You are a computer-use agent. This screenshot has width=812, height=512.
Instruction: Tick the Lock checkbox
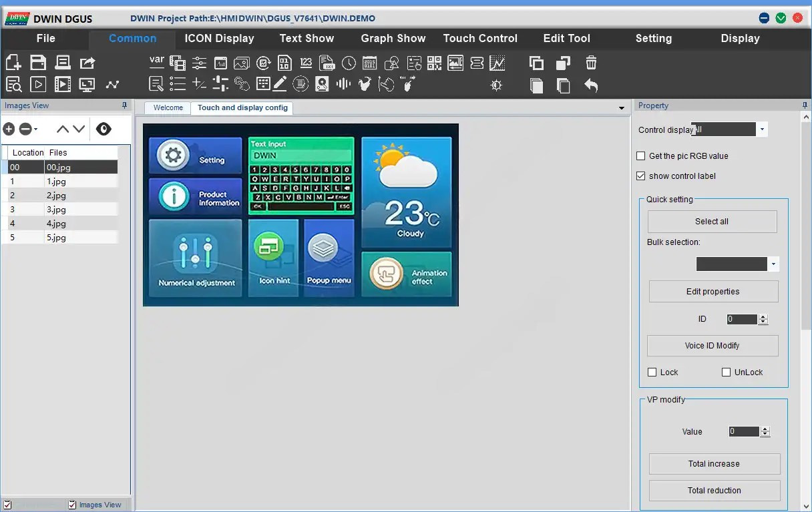tap(652, 372)
